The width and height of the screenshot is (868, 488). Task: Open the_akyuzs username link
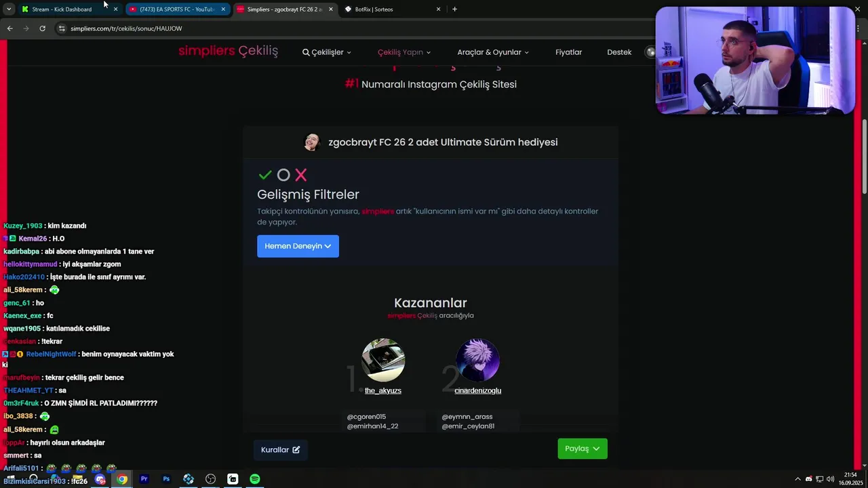383,390
